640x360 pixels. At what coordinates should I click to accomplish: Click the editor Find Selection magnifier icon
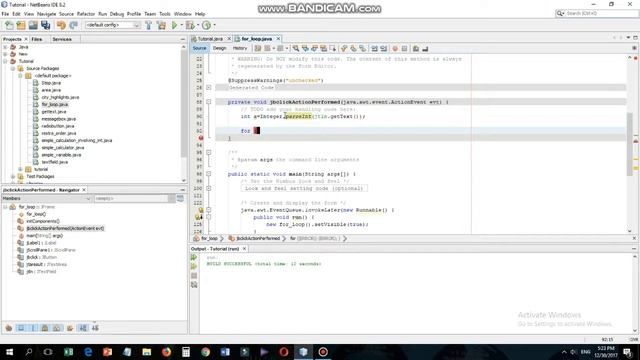[296, 49]
